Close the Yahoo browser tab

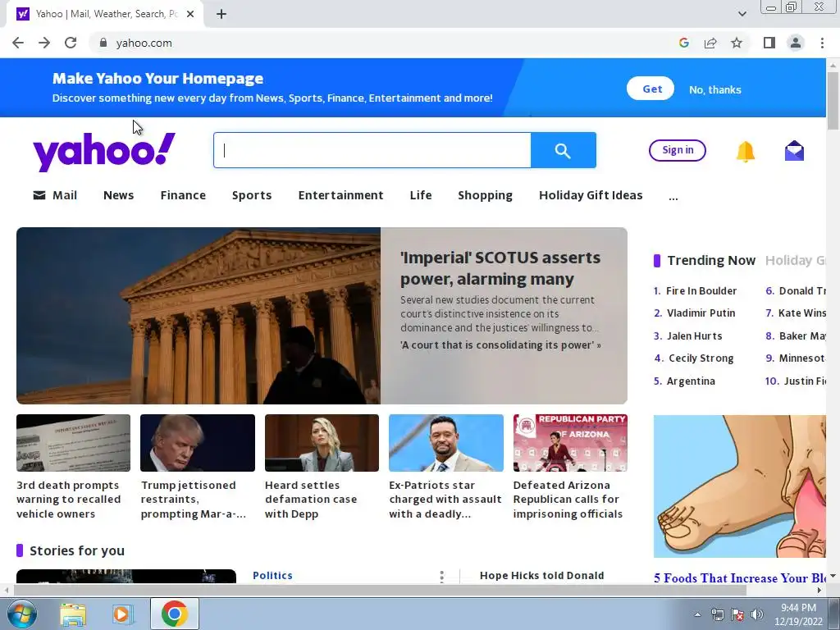pyautogui.click(x=190, y=14)
